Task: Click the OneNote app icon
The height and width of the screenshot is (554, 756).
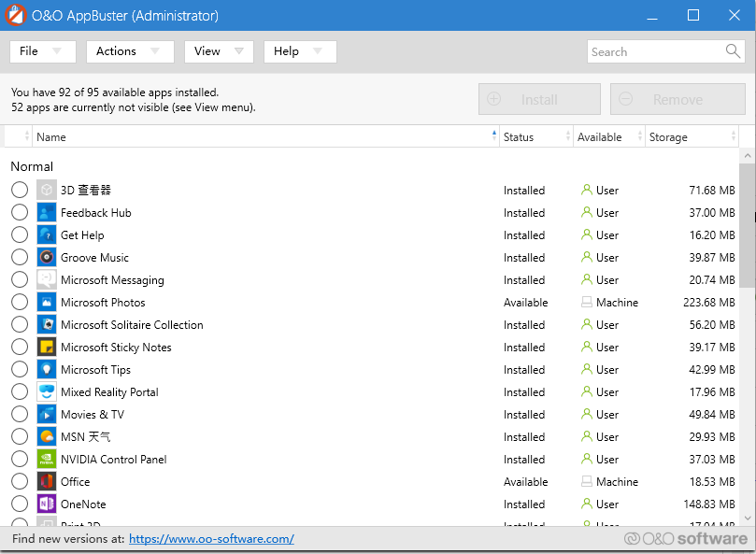Action: coord(47,504)
